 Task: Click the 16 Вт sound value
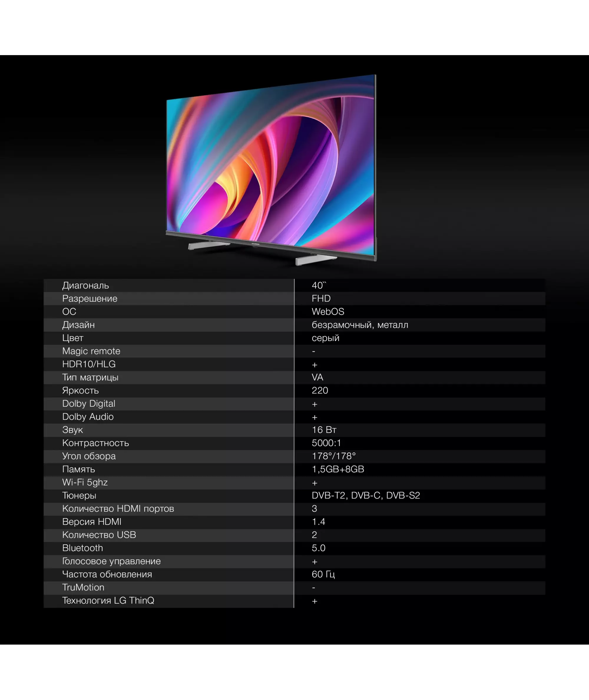click(324, 430)
